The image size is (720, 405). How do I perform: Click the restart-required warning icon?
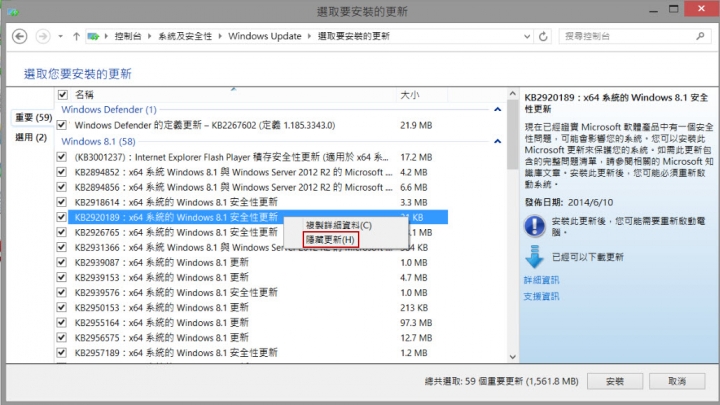click(534, 226)
